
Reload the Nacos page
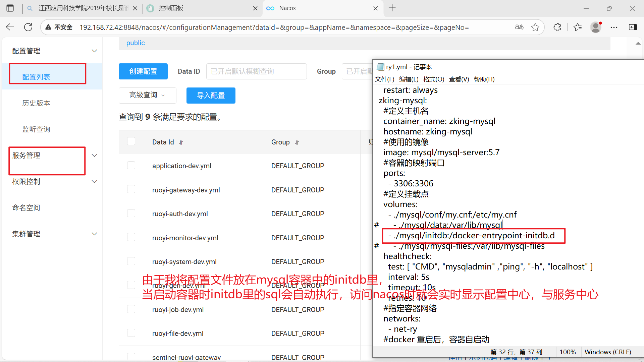(x=28, y=27)
